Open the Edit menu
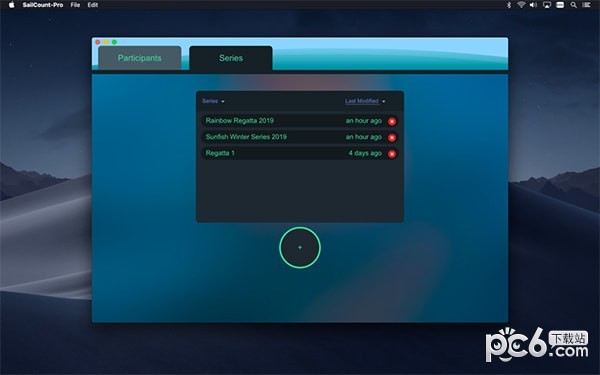The image size is (600, 375). pos(93,5)
